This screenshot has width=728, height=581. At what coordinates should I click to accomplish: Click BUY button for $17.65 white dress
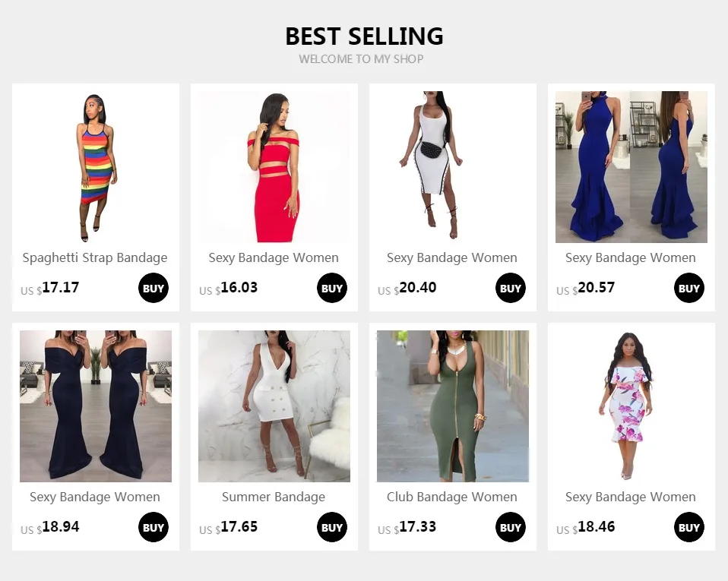click(x=332, y=527)
